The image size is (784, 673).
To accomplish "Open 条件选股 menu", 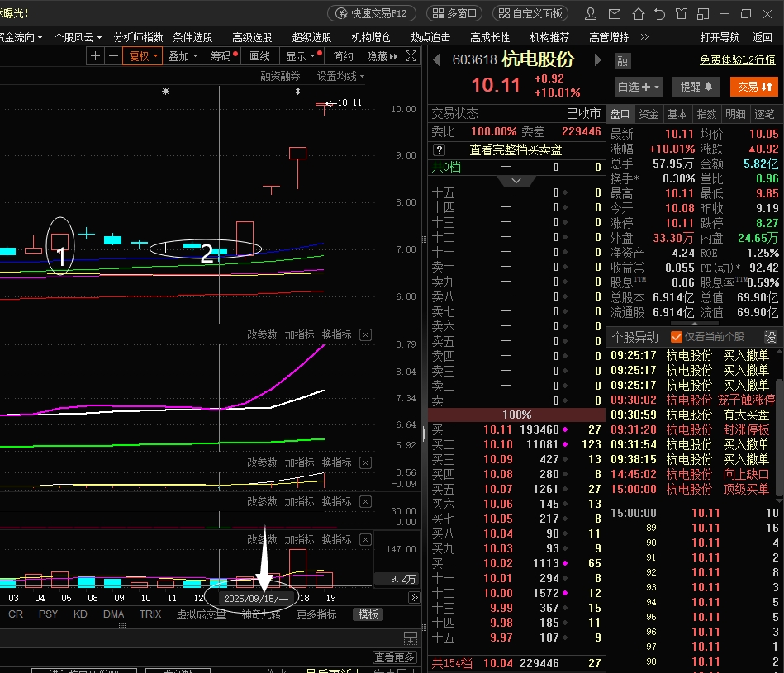I will (193, 37).
